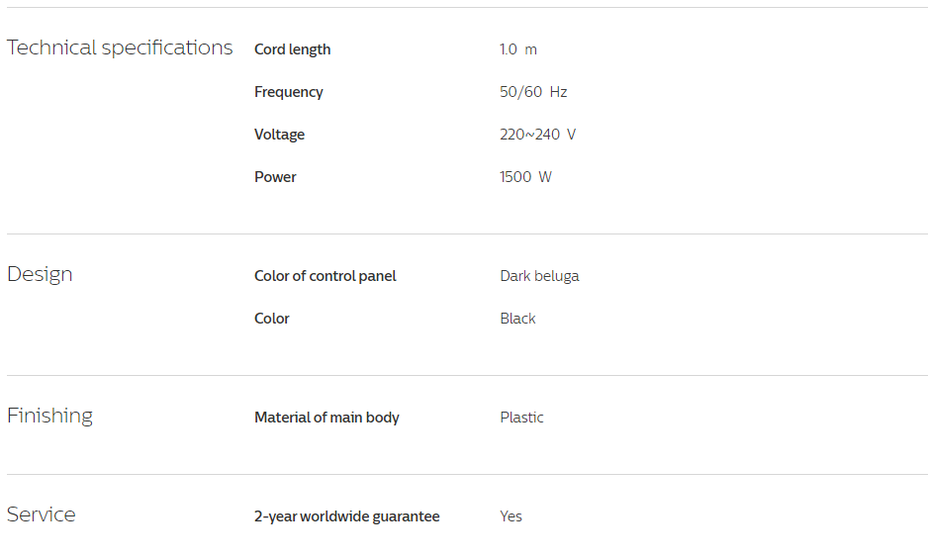Click the Service section heading
Viewport: 928px width, 560px height.
tap(41, 515)
